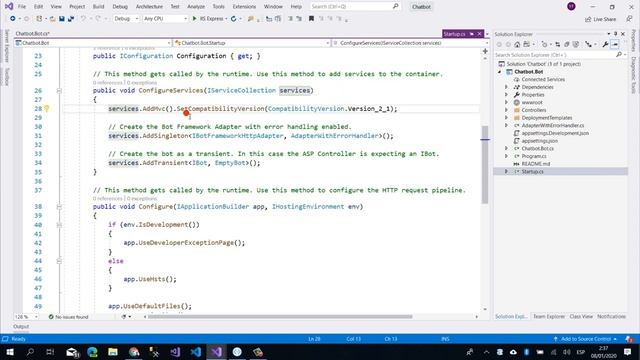Click the Undo toolbar icon
This screenshot has height=360, width=640.
point(83,19)
